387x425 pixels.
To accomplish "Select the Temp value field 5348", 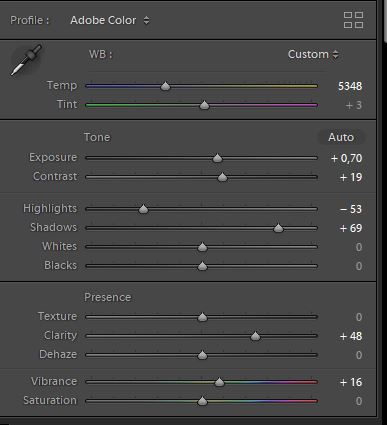I will pyautogui.click(x=350, y=86).
